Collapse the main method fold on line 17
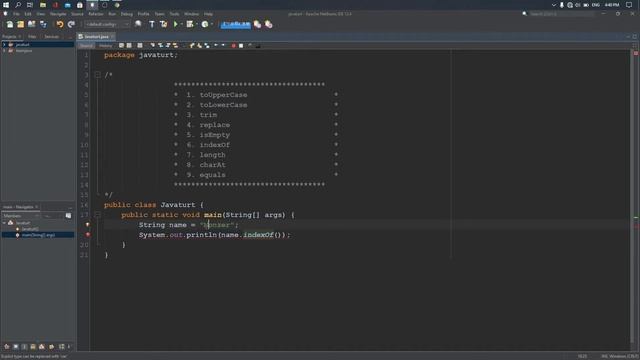This screenshot has width=640, height=360. click(98, 214)
